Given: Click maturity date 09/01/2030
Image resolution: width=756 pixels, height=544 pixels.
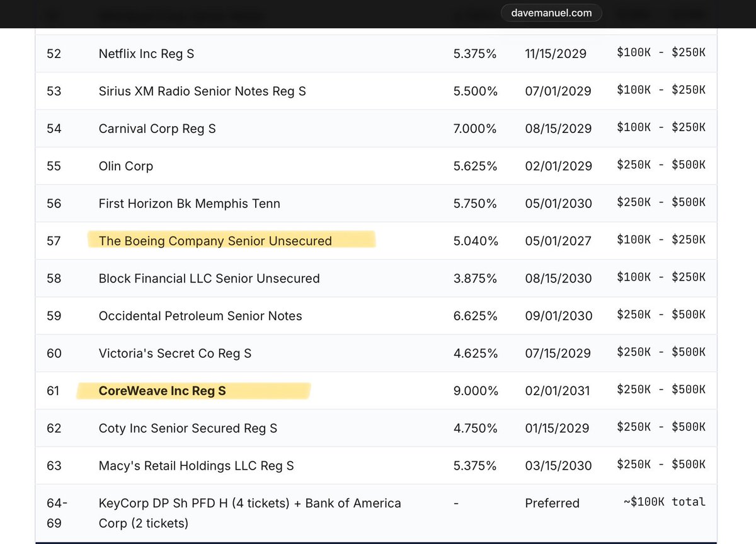Looking at the screenshot, I should tap(559, 316).
